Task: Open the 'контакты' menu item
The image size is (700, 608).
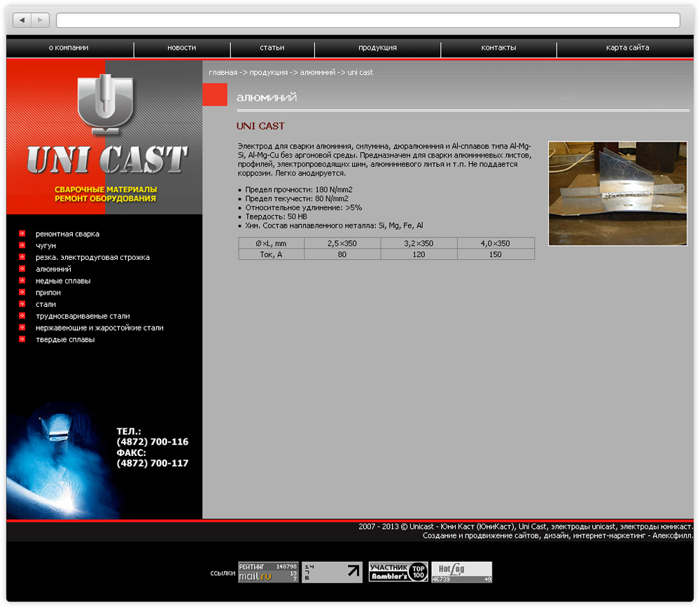Action: point(498,48)
